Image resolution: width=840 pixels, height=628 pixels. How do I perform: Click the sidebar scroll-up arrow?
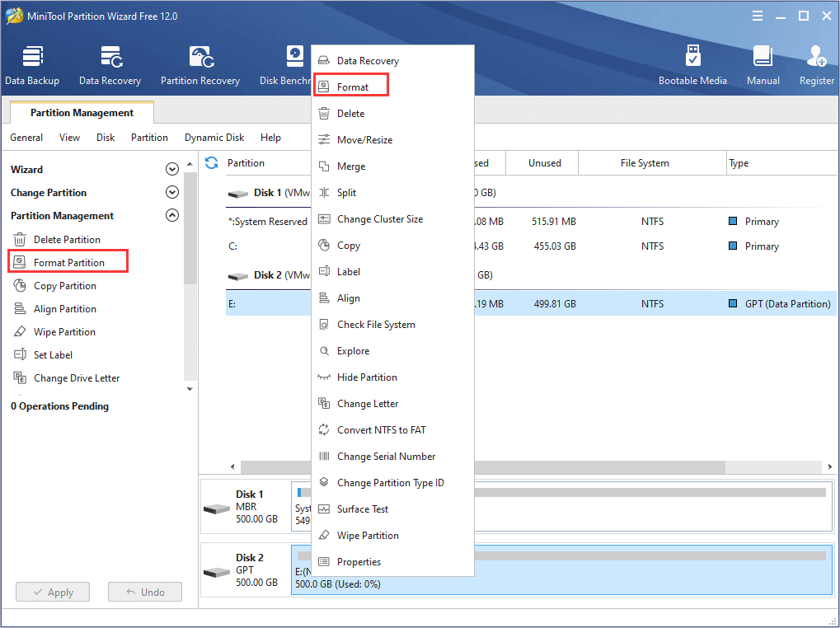click(x=190, y=164)
